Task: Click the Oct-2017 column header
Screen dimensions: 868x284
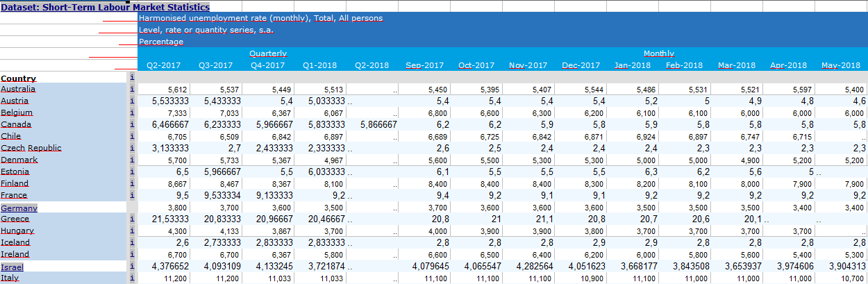Action: pos(476,65)
